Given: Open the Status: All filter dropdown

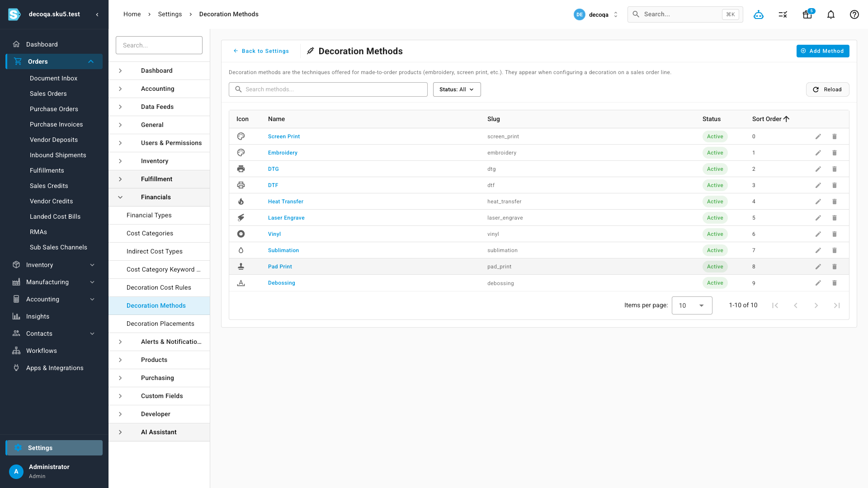Looking at the screenshot, I should (457, 89).
